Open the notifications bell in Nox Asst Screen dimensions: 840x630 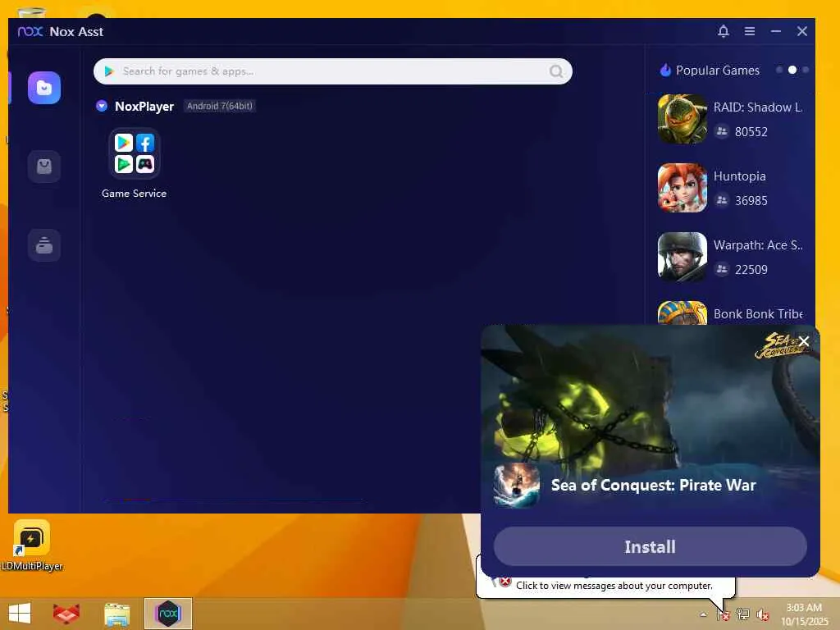[724, 32]
